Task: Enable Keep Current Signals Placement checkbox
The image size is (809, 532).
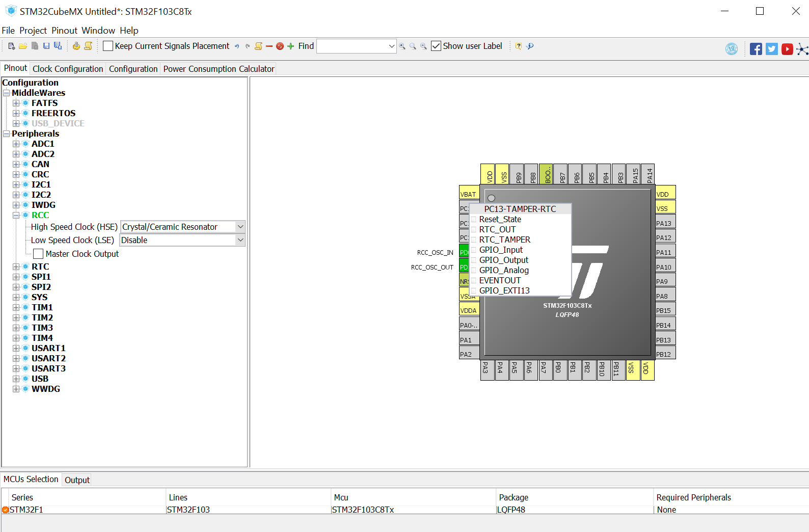Action: point(108,46)
